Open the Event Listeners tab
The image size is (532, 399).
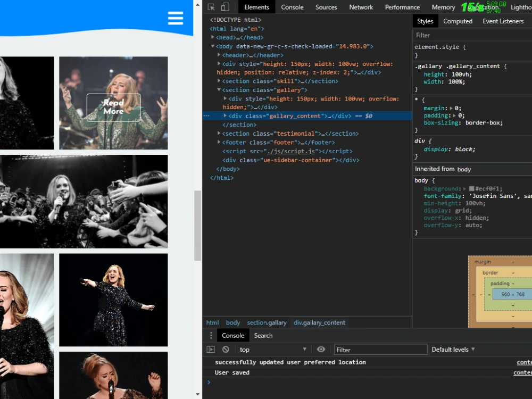point(503,21)
